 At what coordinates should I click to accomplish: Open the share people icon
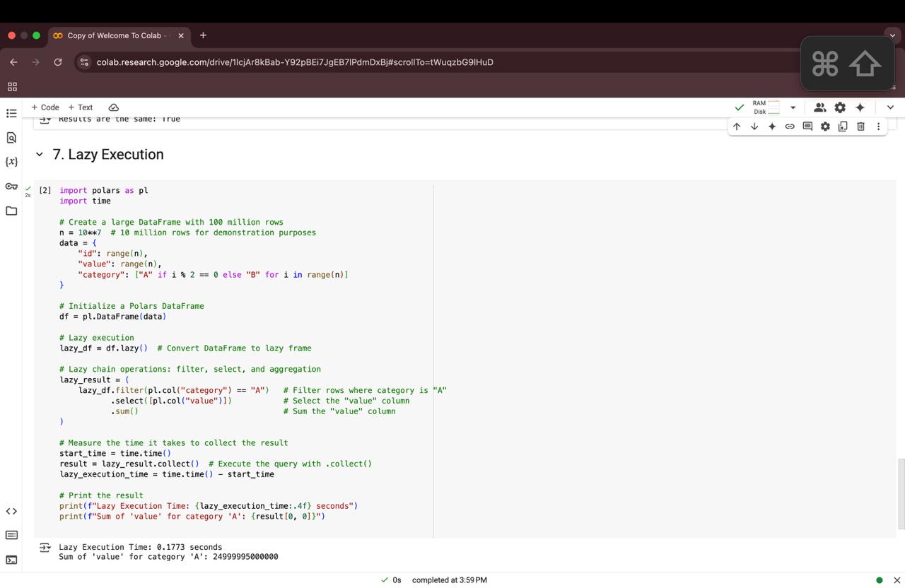[819, 107]
